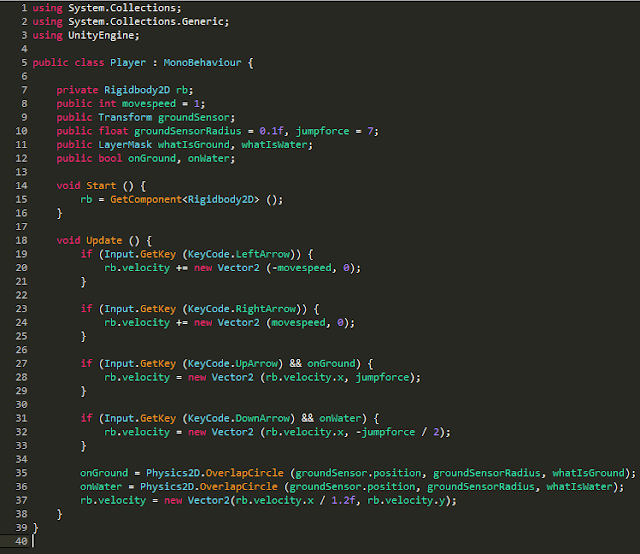This screenshot has height=554, width=640.
Task: Click 'jumpforce' declaration on line 10
Action: (x=323, y=131)
